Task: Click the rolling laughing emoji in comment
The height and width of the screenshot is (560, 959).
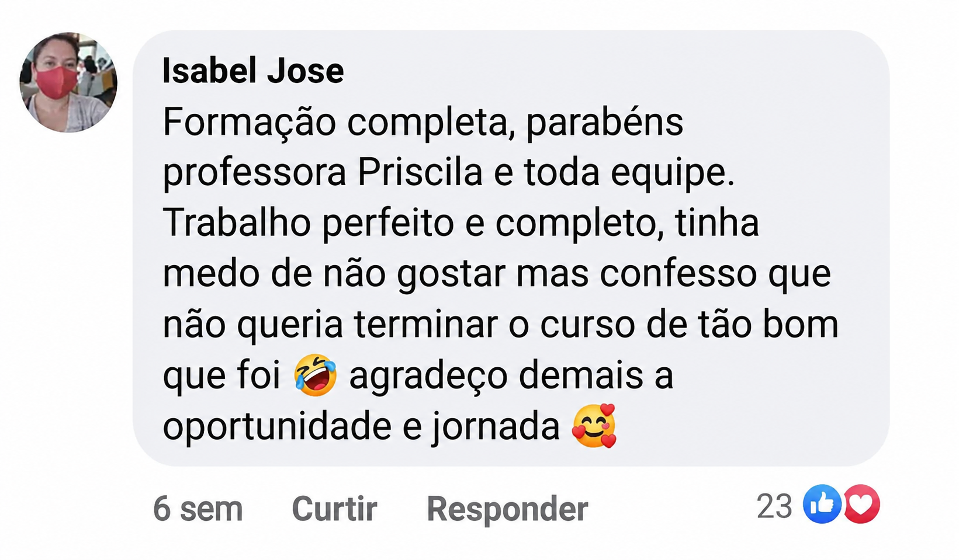Action: point(316,375)
